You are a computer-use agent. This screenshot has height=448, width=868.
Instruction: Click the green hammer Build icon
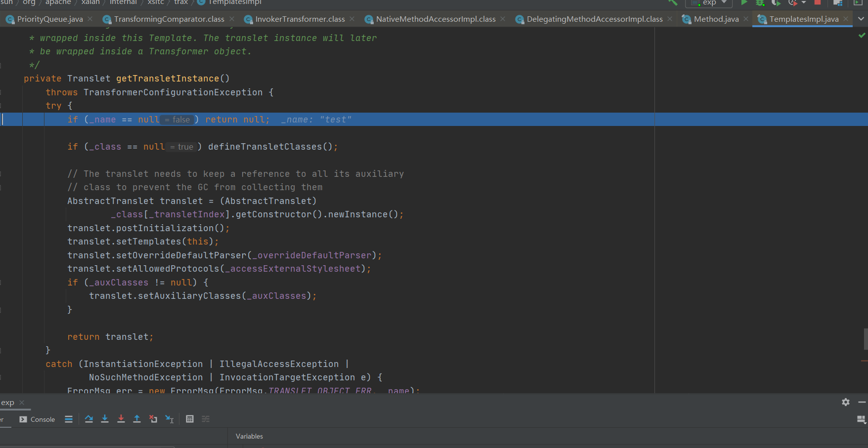[673, 2]
